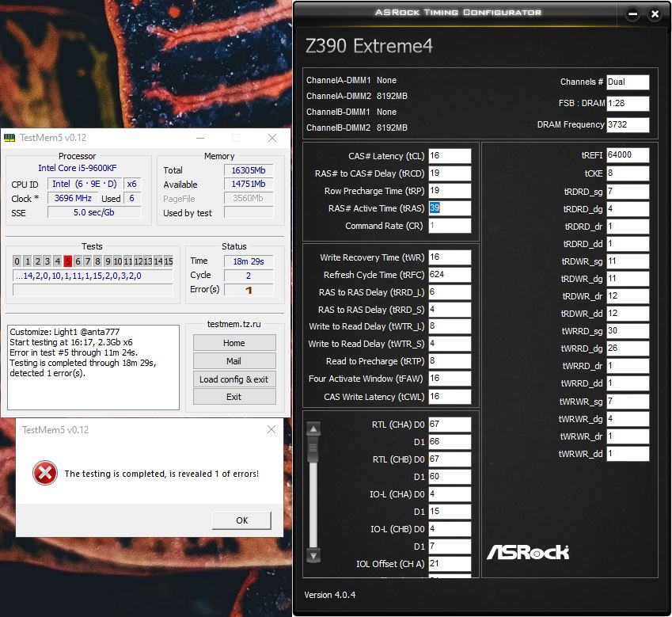Viewport: 672px width, 617px height.
Task: Click the Four Activate Window (tFAW) field
Action: coord(450,379)
